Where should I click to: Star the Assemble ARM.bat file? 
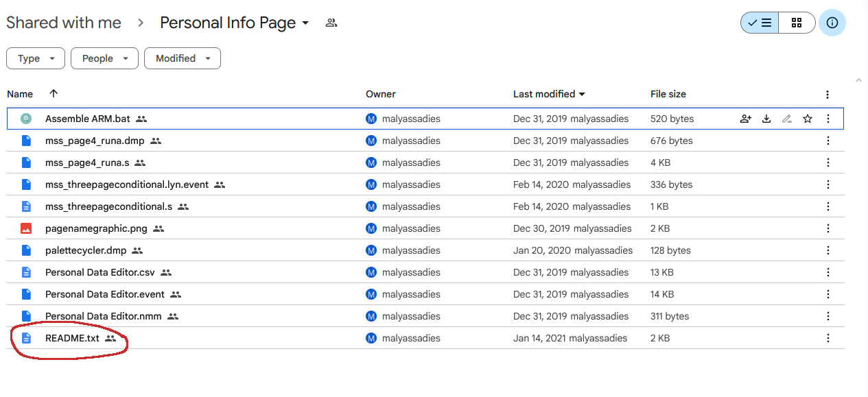pyautogui.click(x=808, y=119)
